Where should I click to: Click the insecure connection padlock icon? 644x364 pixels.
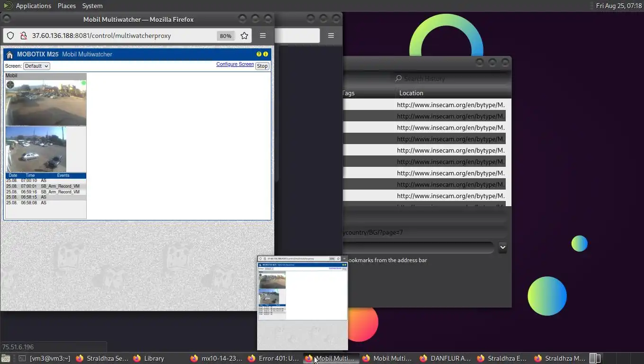tap(23, 36)
